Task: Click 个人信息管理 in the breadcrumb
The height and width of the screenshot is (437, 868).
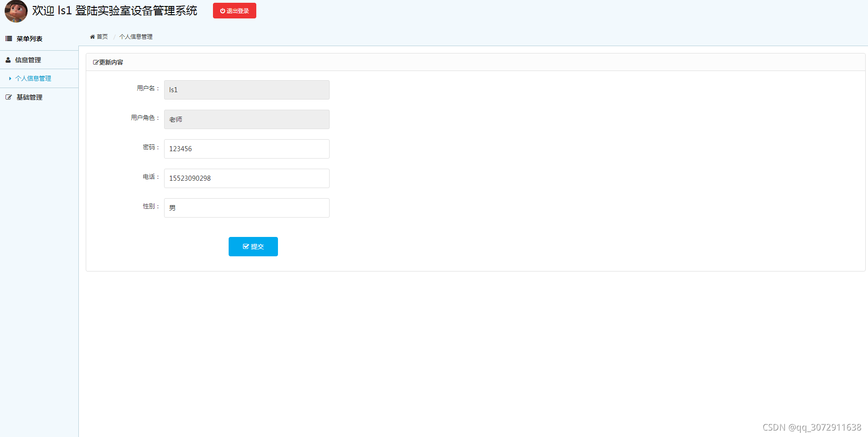Action: coord(136,37)
